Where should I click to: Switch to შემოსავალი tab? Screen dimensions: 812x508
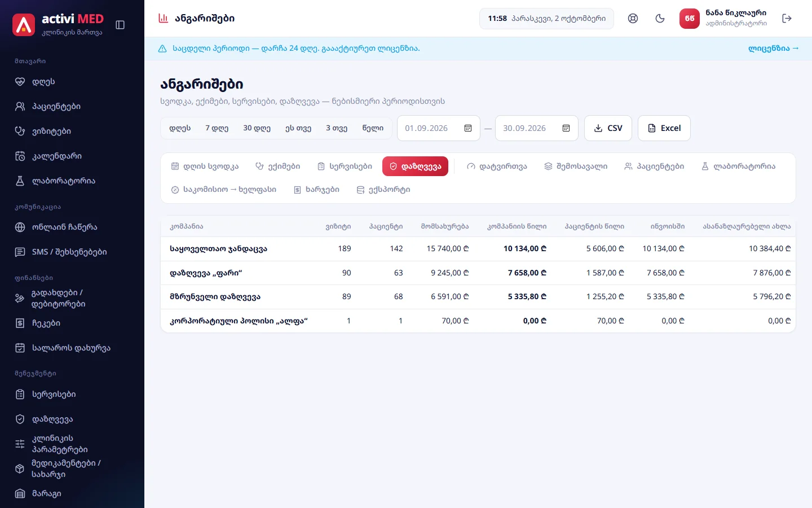tap(576, 167)
